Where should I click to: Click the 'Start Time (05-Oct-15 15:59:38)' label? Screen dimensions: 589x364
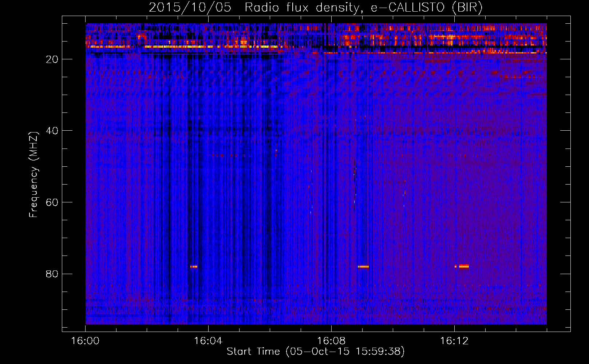(316, 352)
